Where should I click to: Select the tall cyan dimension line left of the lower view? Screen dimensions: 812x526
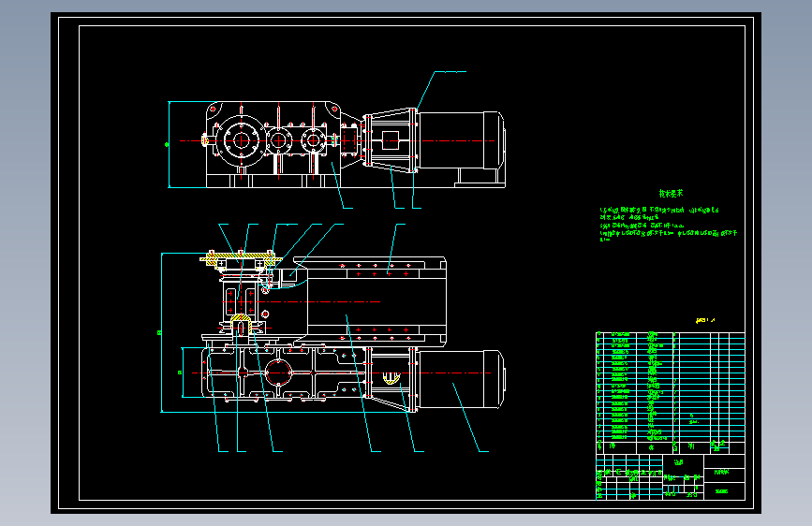click(162, 333)
